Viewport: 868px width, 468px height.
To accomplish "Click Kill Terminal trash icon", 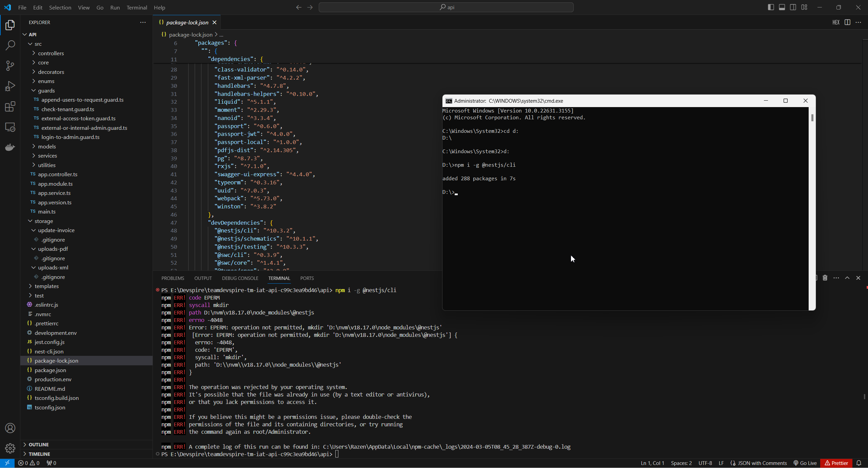I will [825, 278].
